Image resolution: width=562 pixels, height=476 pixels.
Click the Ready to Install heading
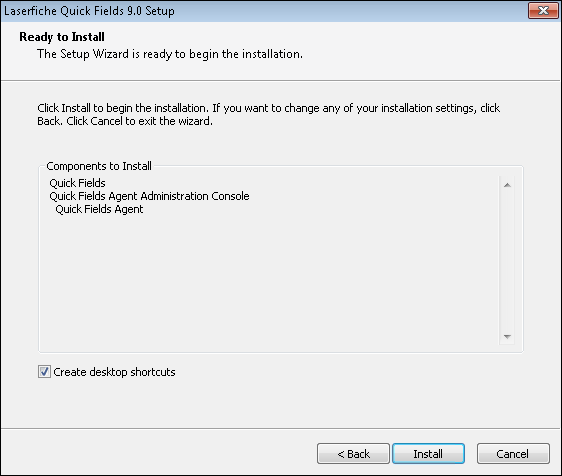pyautogui.click(x=62, y=37)
